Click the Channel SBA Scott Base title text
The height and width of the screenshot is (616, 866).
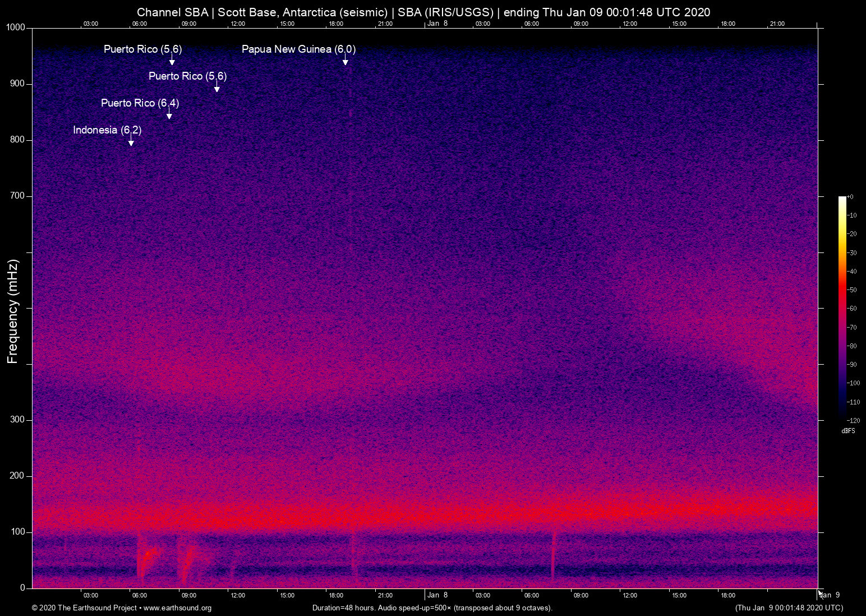click(x=423, y=12)
